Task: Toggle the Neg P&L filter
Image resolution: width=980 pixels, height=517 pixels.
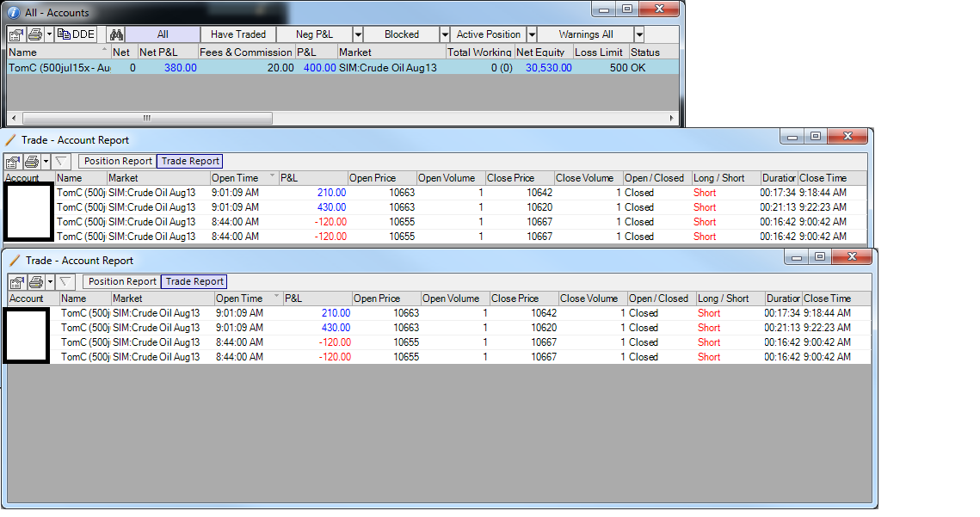Action: click(314, 34)
